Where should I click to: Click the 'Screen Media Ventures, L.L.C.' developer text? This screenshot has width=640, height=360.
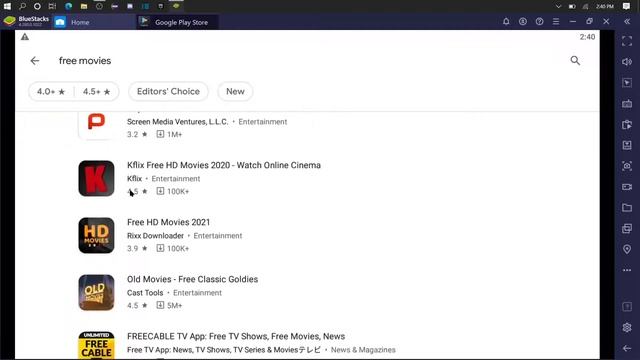(178, 122)
